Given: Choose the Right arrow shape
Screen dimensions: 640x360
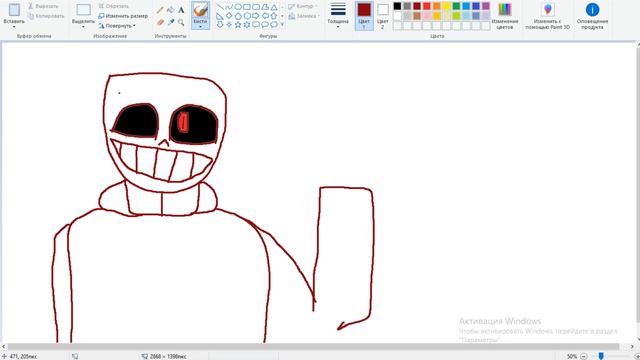Looking at the screenshot, I should [x=256, y=16].
